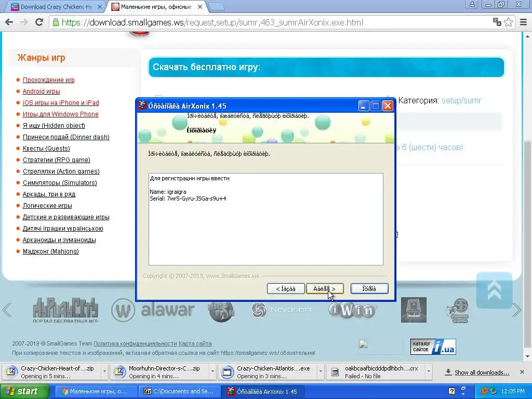Click the AirXonix 1.45 taskbar button
The height and width of the screenshot is (399, 532).
pyautogui.click(x=262, y=392)
